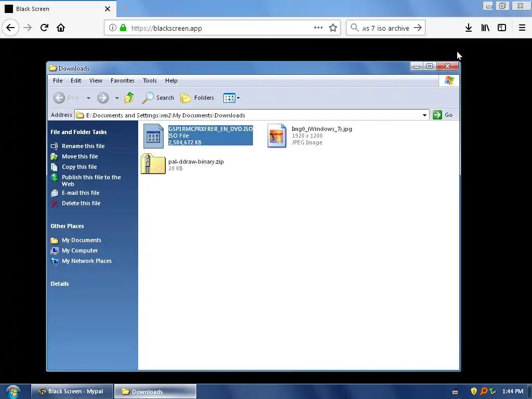Expand the Details section

(60, 284)
